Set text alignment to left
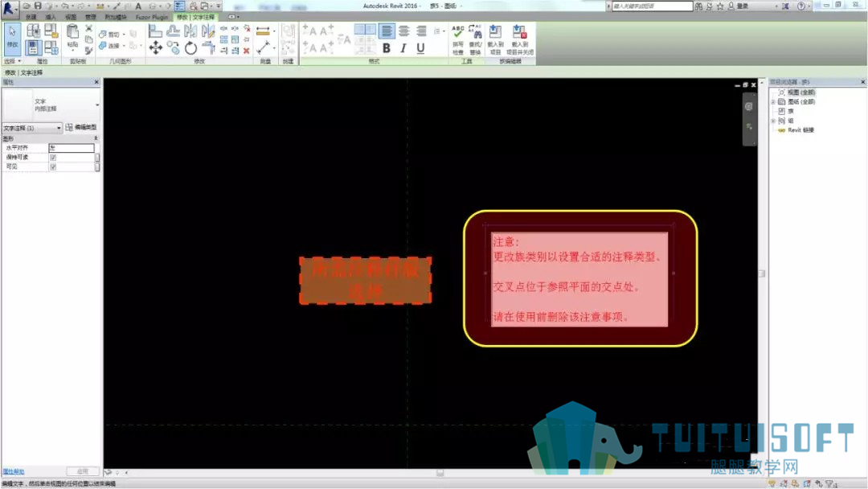This screenshot has height=489, width=868. click(x=387, y=31)
